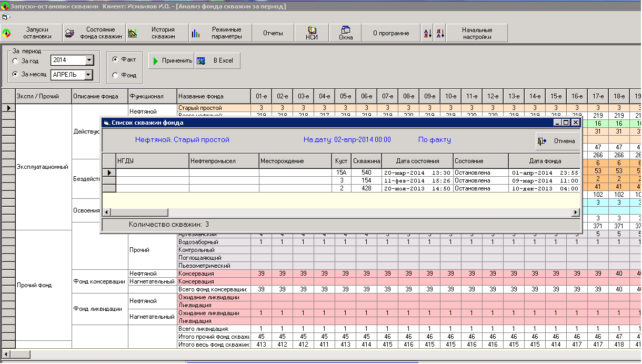Click the sort ascending icon
Image resolution: width=642 pixels, height=364 pixels.
pos(428,33)
